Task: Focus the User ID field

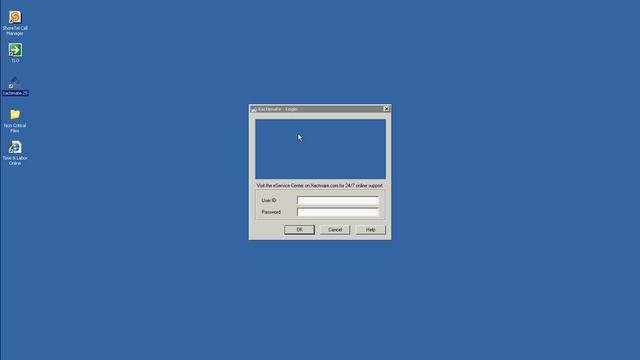Action: [338, 200]
